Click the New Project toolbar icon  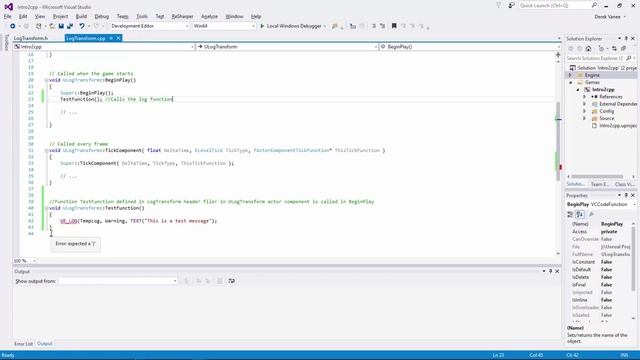pyautogui.click(x=38, y=26)
